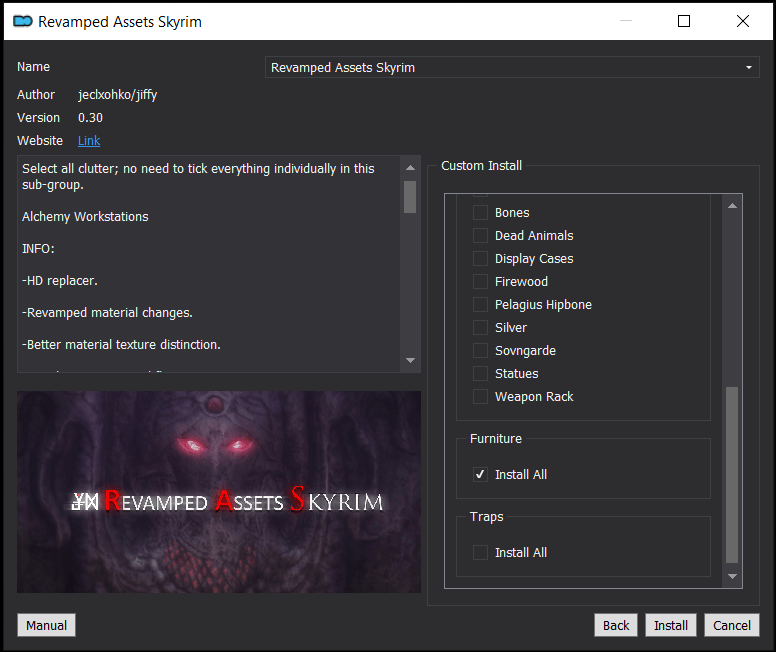Click the description panel scrollbar thumb
Image resolution: width=776 pixels, height=652 pixels.
tap(410, 197)
